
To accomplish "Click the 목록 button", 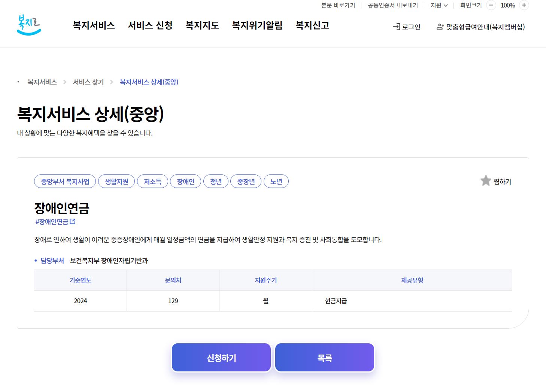I will pos(324,358).
